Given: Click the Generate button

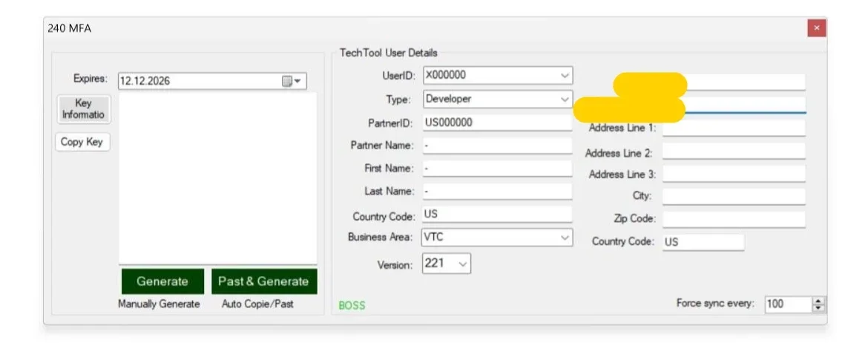Looking at the screenshot, I should tap(162, 281).
